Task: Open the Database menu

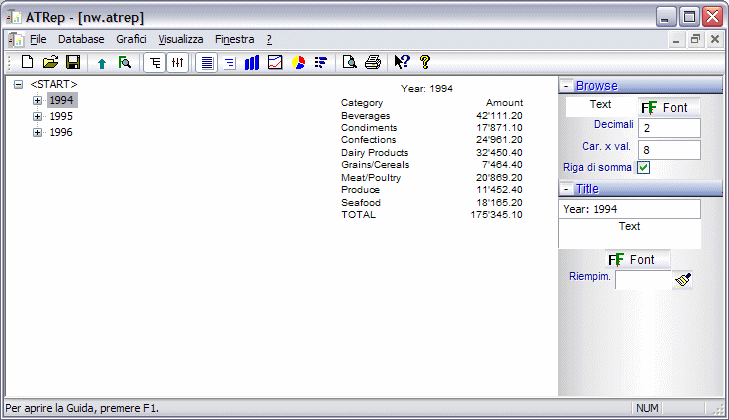Action: tap(81, 40)
